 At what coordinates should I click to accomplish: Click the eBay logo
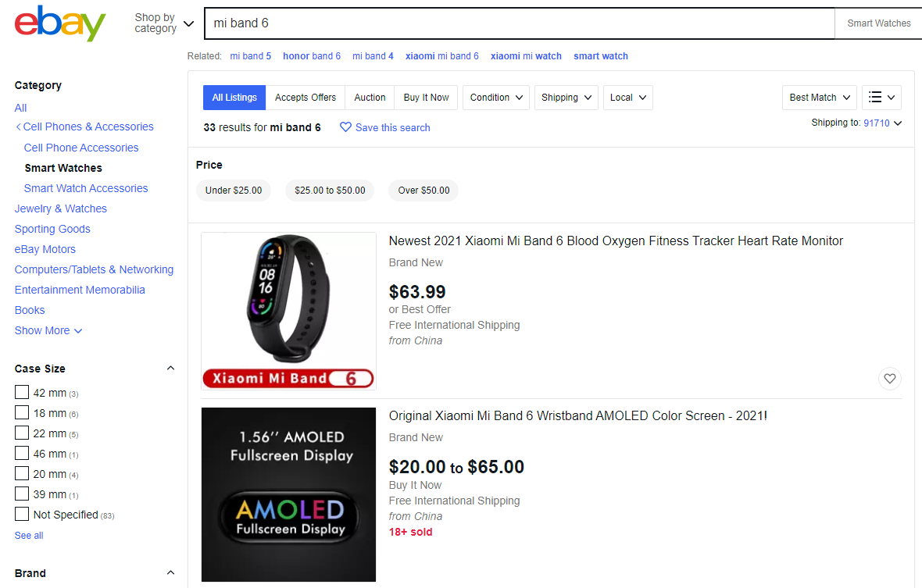tap(60, 23)
